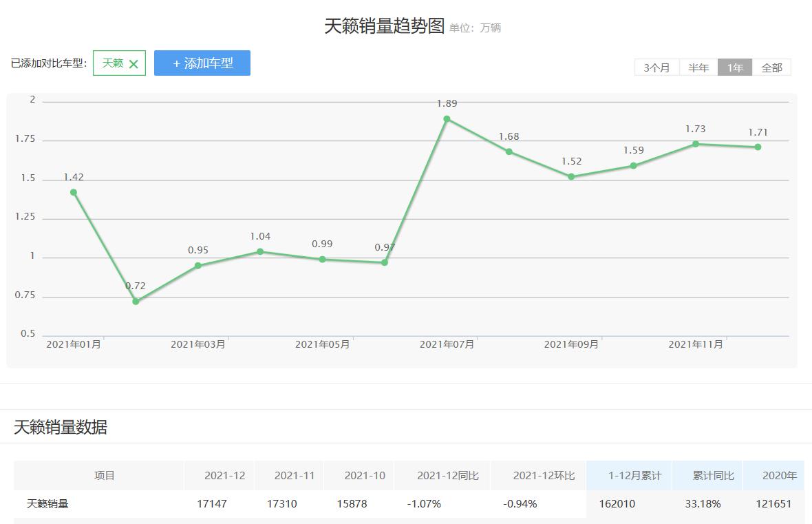Select the 1.89 peak data point for July

click(447, 119)
